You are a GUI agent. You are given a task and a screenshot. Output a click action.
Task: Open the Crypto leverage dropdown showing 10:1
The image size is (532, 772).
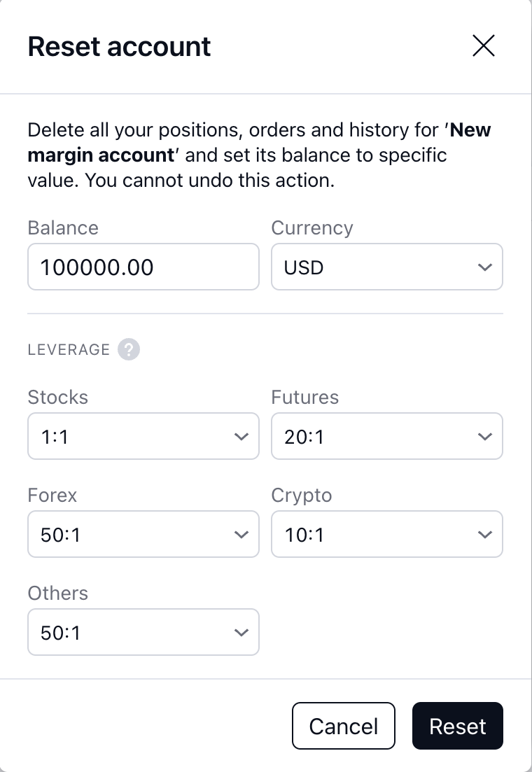[378, 534]
